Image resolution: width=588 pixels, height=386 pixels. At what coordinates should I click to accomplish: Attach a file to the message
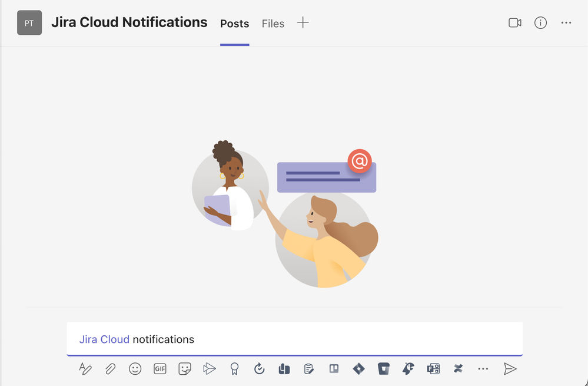click(x=111, y=368)
